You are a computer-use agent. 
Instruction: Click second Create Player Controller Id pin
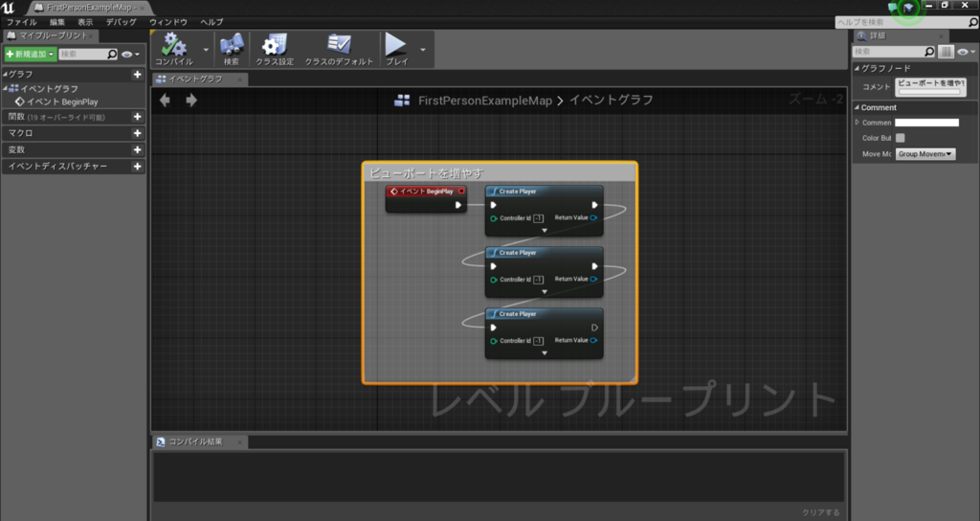pyautogui.click(x=494, y=280)
